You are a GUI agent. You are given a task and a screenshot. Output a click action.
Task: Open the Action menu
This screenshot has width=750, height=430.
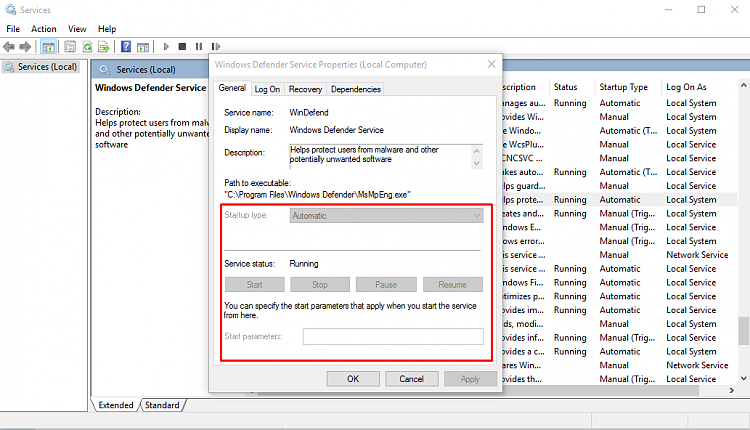point(44,29)
